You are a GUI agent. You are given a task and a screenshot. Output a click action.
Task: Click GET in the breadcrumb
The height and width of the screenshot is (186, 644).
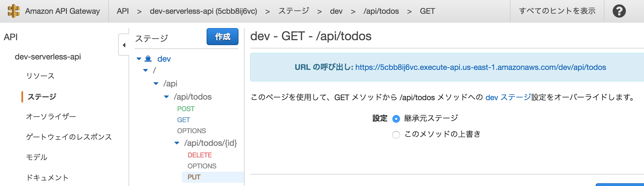point(427,11)
